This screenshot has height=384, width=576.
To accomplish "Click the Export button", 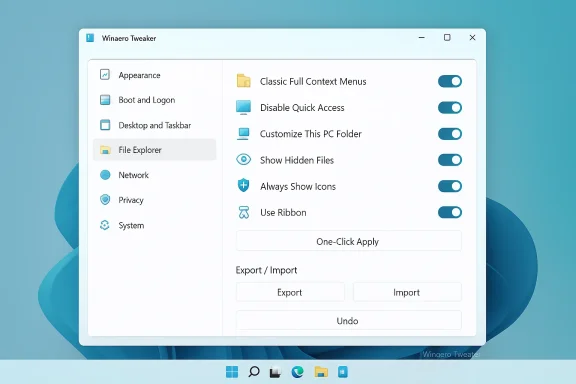I will (x=290, y=292).
